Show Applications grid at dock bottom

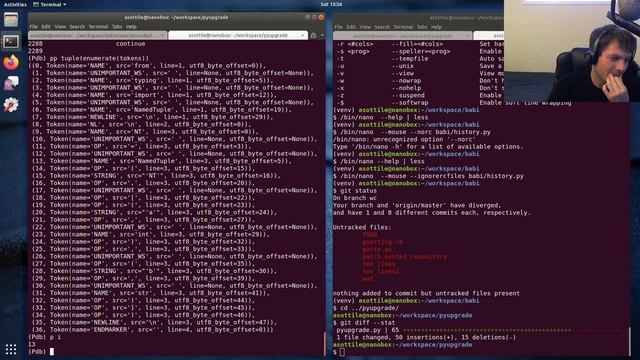pyautogui.click(x=11, y=349)
